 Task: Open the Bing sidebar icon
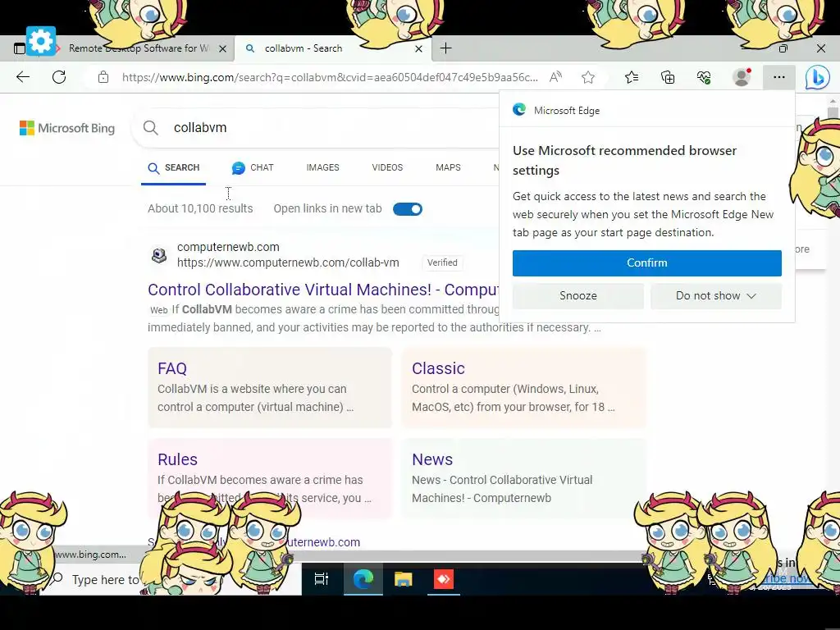(x=818, y=78)
